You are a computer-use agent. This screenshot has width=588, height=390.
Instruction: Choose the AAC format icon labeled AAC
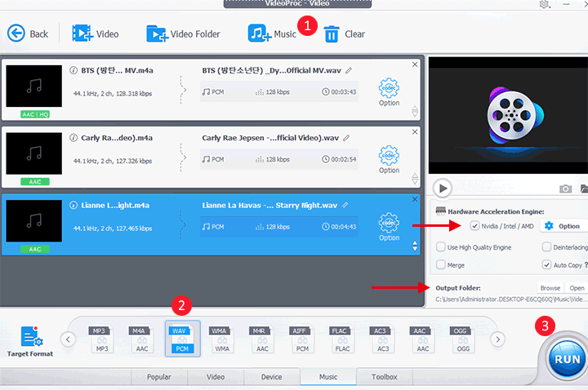click(423, 339)
